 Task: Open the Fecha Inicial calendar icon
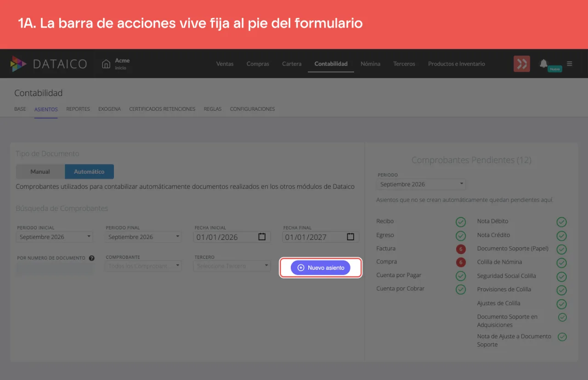tap(262, 237)
